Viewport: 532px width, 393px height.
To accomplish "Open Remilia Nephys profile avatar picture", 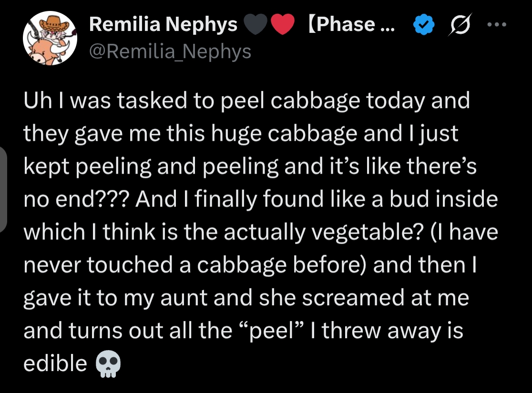I will click(50, 38).
